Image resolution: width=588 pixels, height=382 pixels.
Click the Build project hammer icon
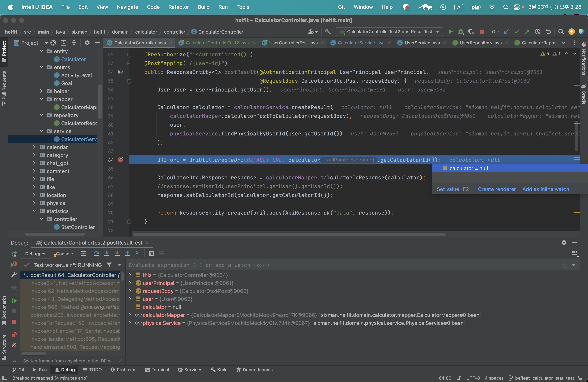(x=328, y=32)
